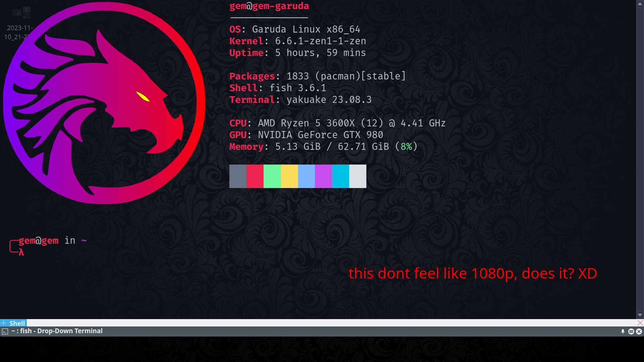Viewport: 644px width, 362px height.
Task: Click the vertical scrollbar track
Action: (x=640, y=160)
